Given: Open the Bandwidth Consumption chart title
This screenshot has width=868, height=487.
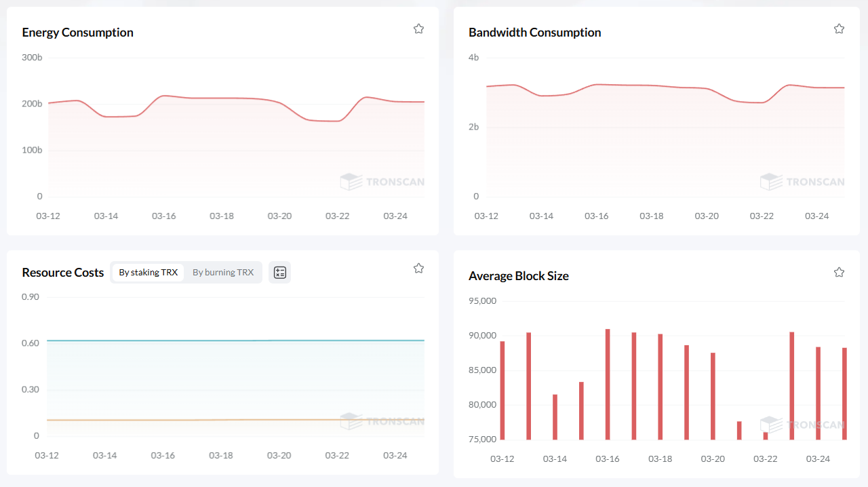Looking at the screenshot, I should (x=534, y=33).
